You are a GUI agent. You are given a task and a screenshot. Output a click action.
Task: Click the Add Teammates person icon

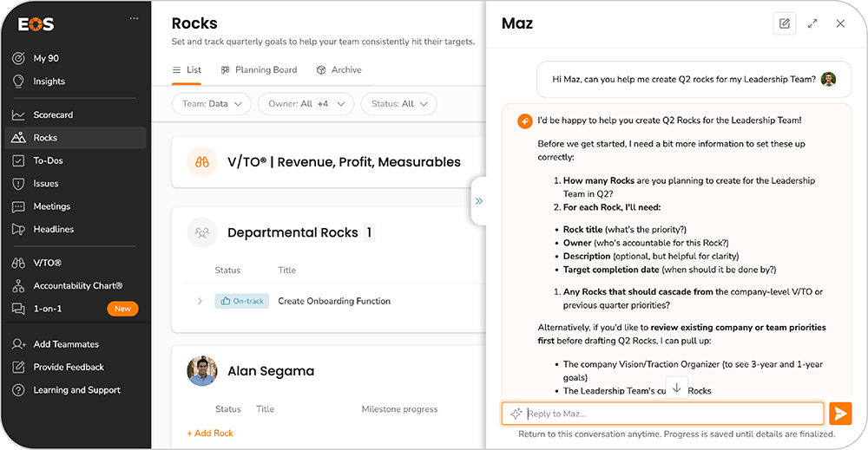click(18, 344)
